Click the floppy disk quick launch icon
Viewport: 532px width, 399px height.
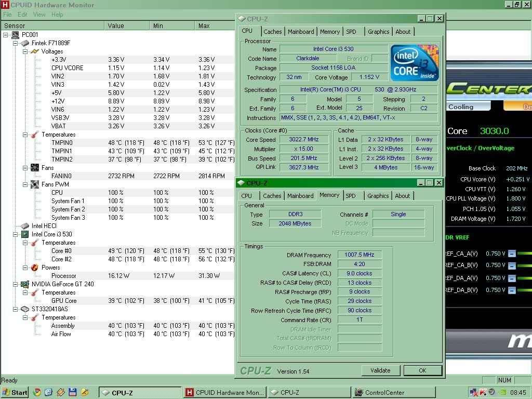coord(72,393)
